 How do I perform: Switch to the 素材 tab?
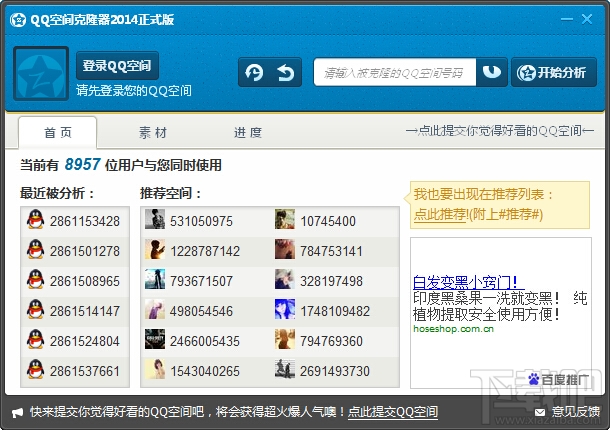pyautogui.click(x=153, y=133)
